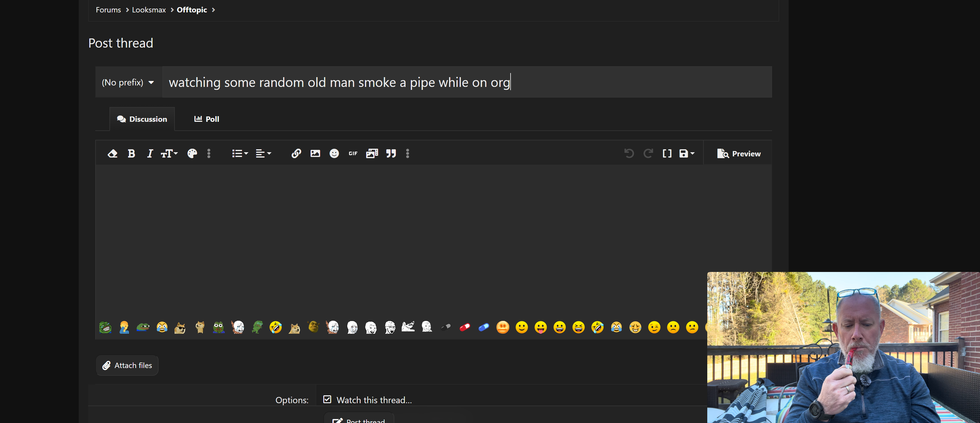Click the eraser remove formatting icon

point(112,153)
